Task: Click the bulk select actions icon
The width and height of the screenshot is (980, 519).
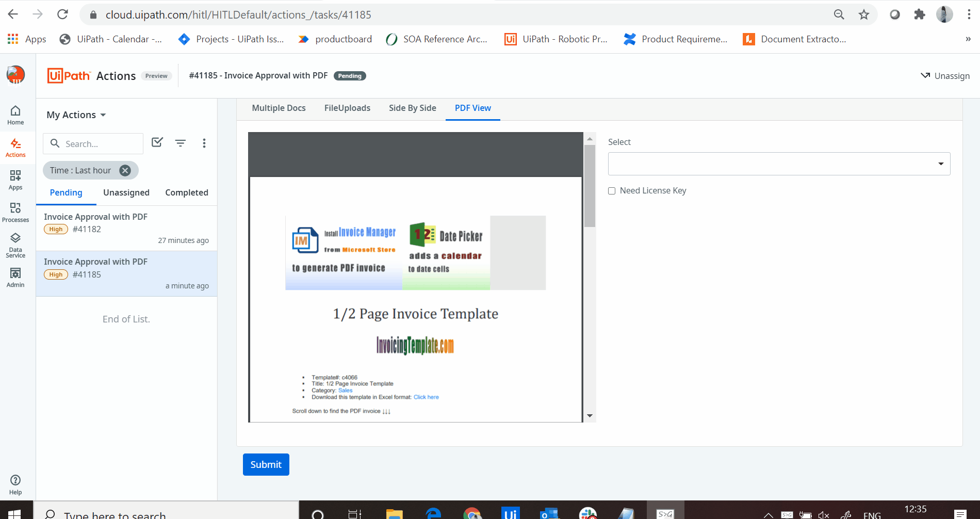Action: [x=157, y=143]
